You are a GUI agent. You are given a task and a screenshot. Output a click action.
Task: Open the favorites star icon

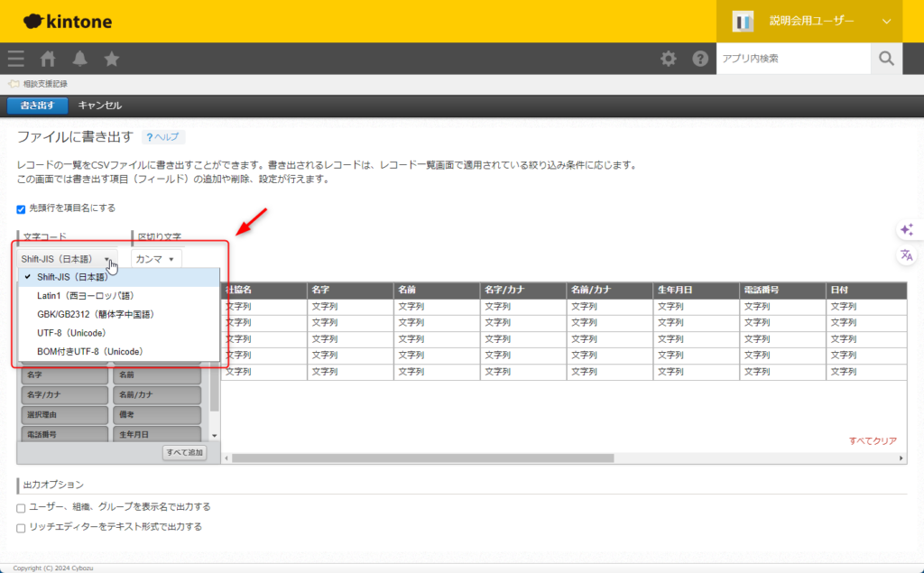pos(112,59)
